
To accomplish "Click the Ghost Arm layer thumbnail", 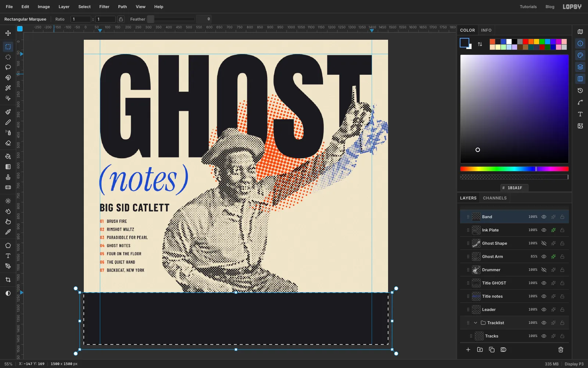I will tap(476, 256).
